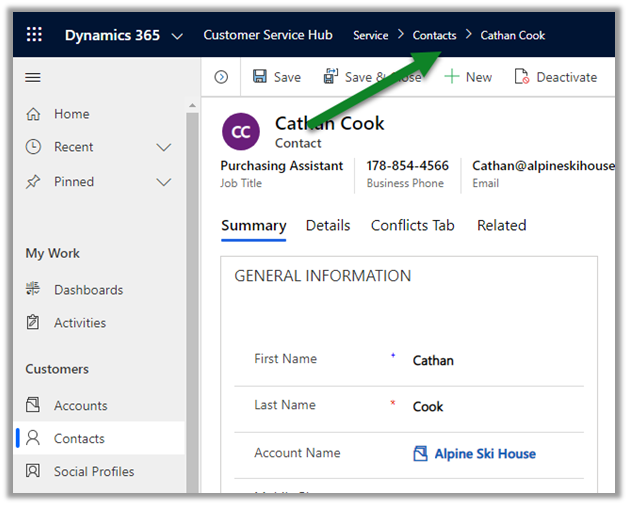Click the Save disk icon
Screen dimensions: 628x505
click(x=260, y=77)
